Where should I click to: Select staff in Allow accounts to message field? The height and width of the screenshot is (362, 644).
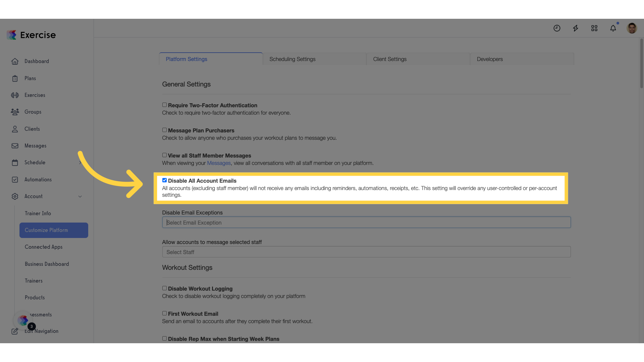366,252
